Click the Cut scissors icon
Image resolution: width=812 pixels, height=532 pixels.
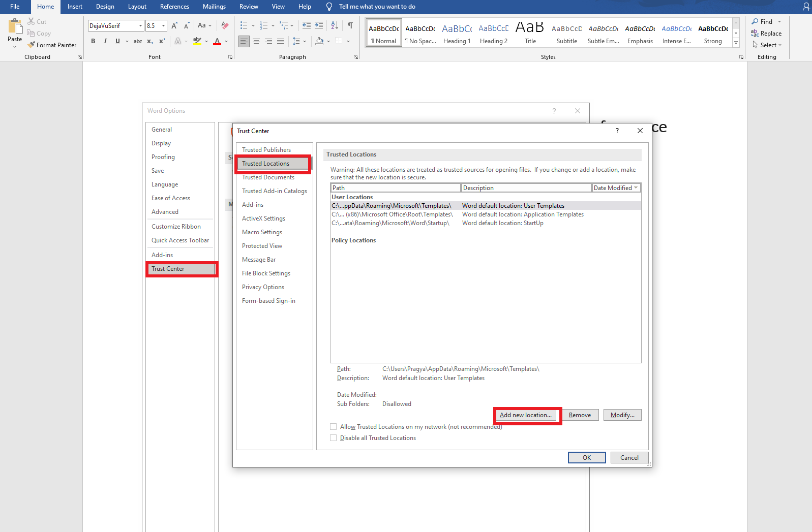click(31, 21)
